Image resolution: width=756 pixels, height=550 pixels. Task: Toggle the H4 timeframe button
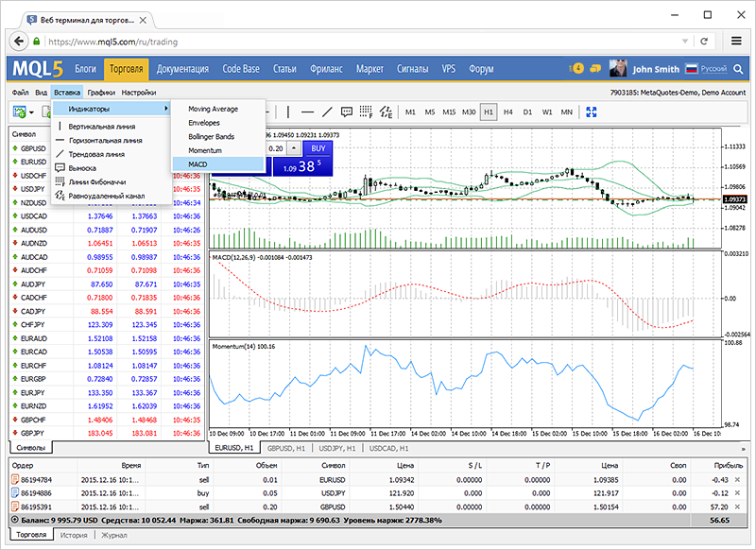click(x=507, y=112)
